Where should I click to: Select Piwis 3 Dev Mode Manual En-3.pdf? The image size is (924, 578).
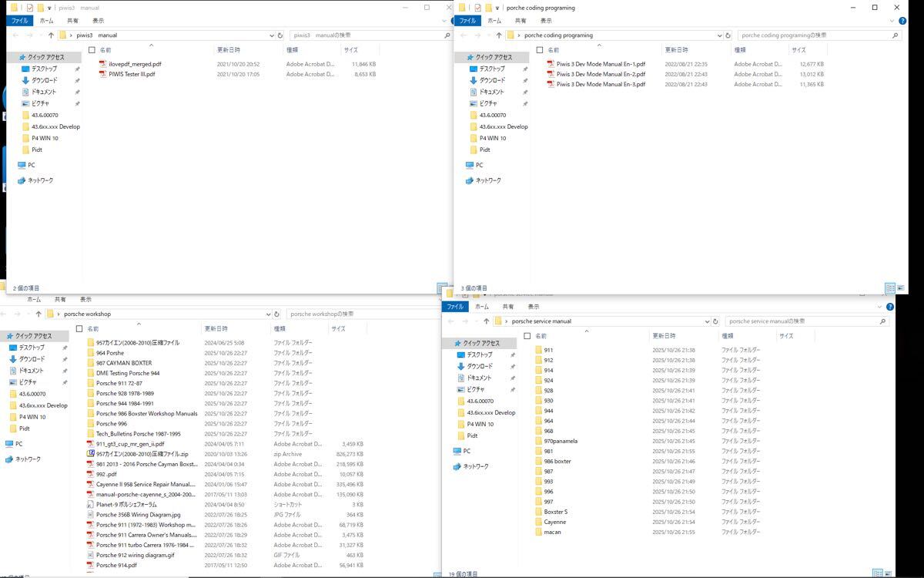(x=601, y=84)
